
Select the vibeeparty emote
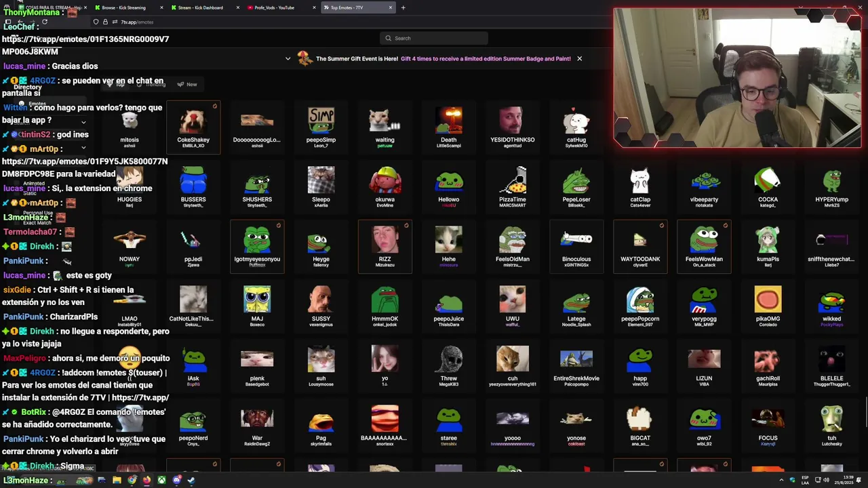point(704,187)
